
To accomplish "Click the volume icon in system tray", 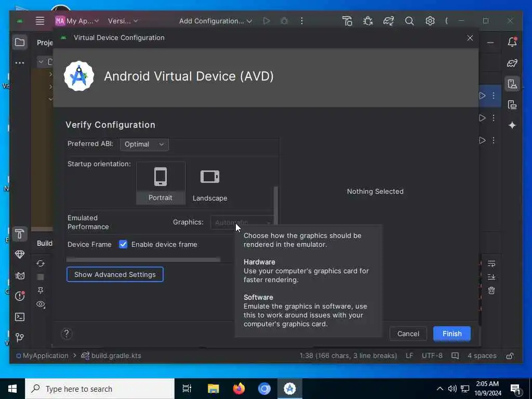I will tap(452, 389).
